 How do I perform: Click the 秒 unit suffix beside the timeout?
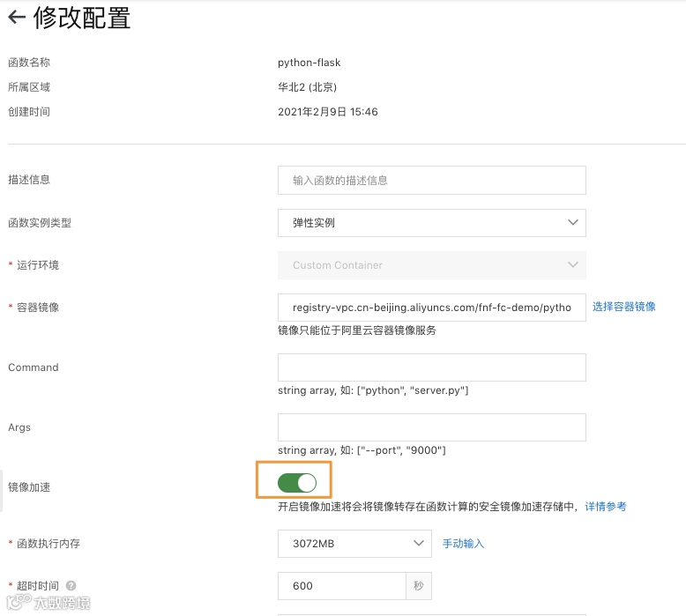pyautogui.click(x=419, y=586)
